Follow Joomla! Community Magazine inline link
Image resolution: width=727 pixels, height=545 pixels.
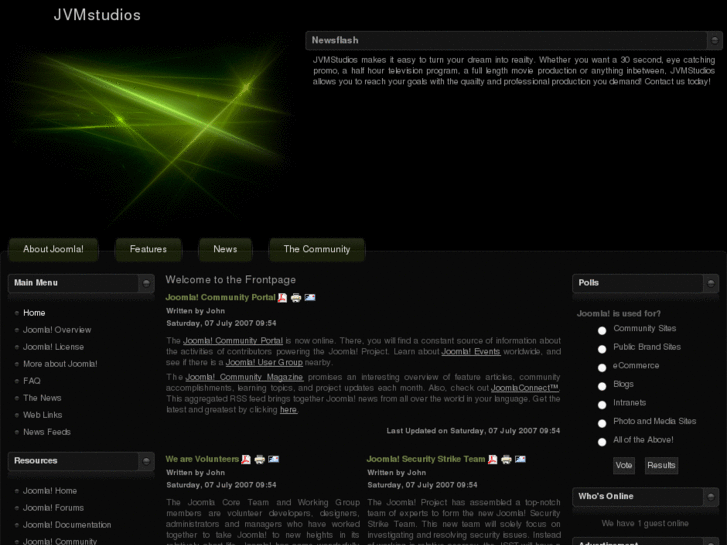click(244, 377)
